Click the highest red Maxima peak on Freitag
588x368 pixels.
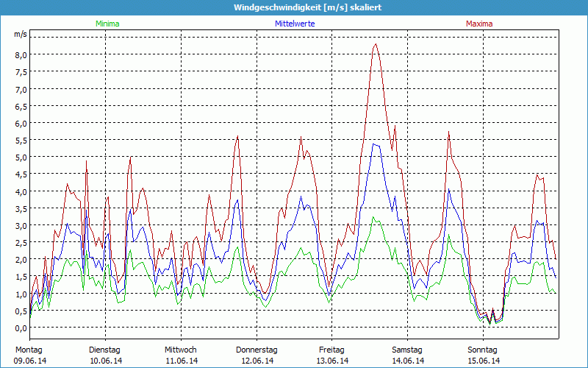pos(376,44)
